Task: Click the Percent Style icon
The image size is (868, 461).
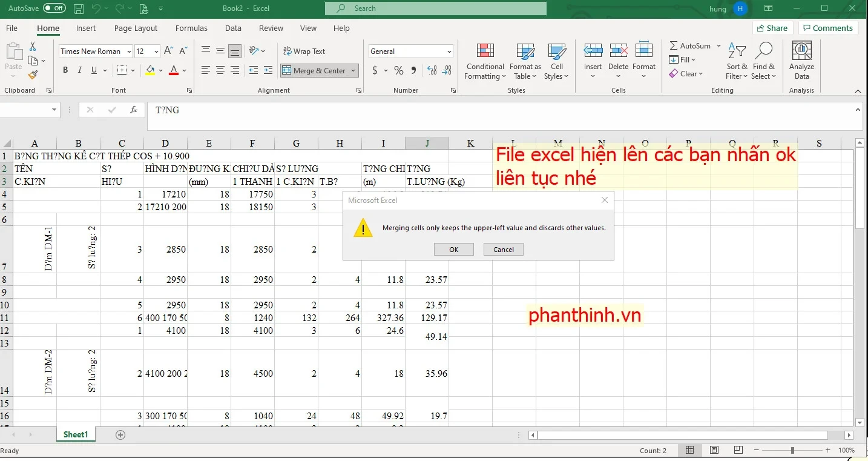Action: (399, 70)
